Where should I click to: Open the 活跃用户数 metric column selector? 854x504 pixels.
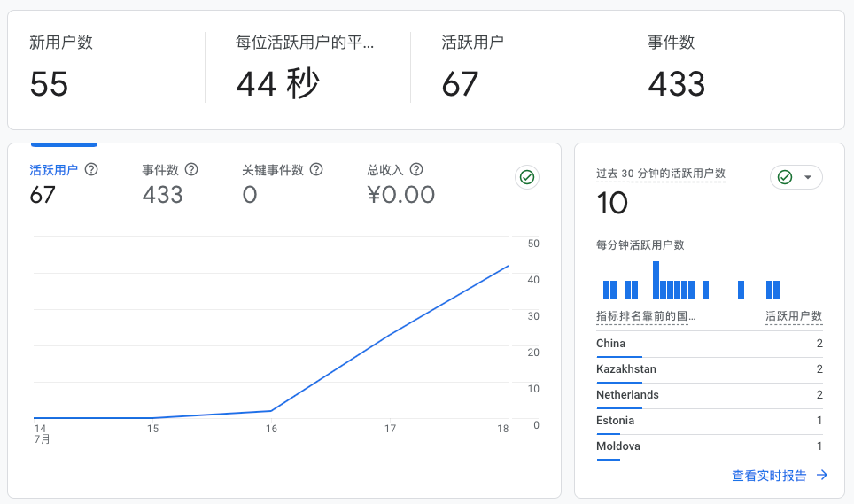click(x=793, y=315)
